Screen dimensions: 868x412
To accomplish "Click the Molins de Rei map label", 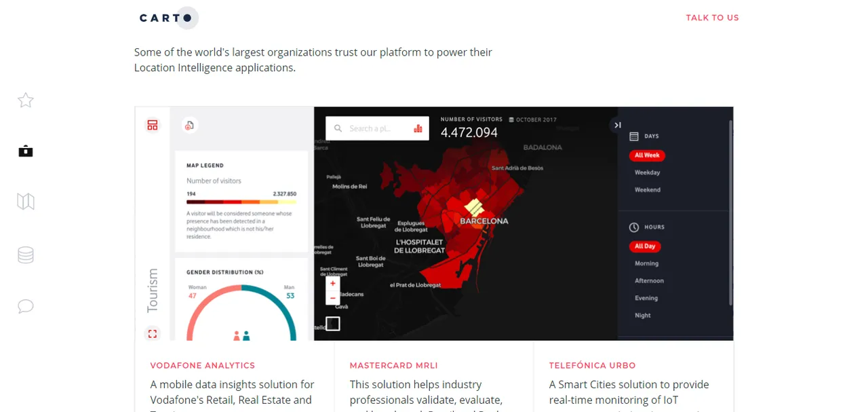I will 349,186.
